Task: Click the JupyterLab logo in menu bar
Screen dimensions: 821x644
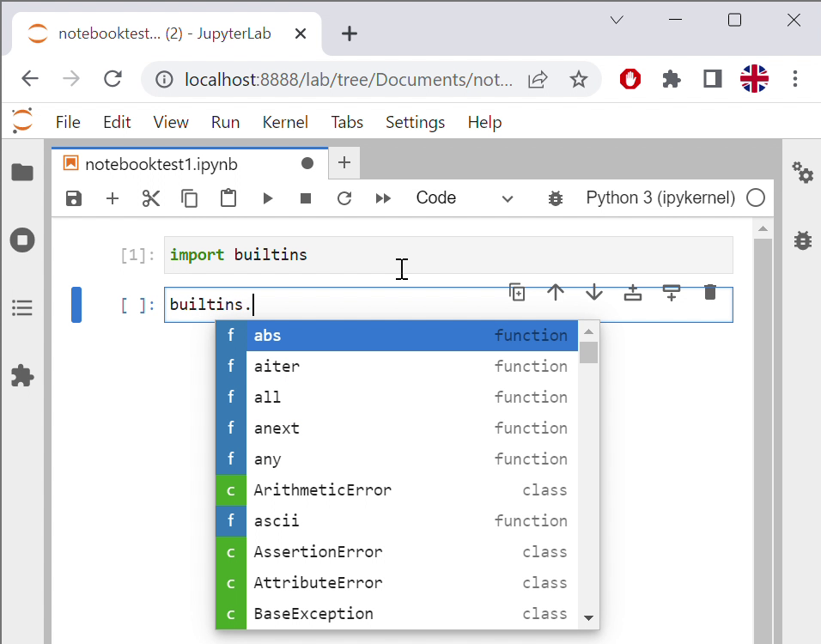Action: 22,121
